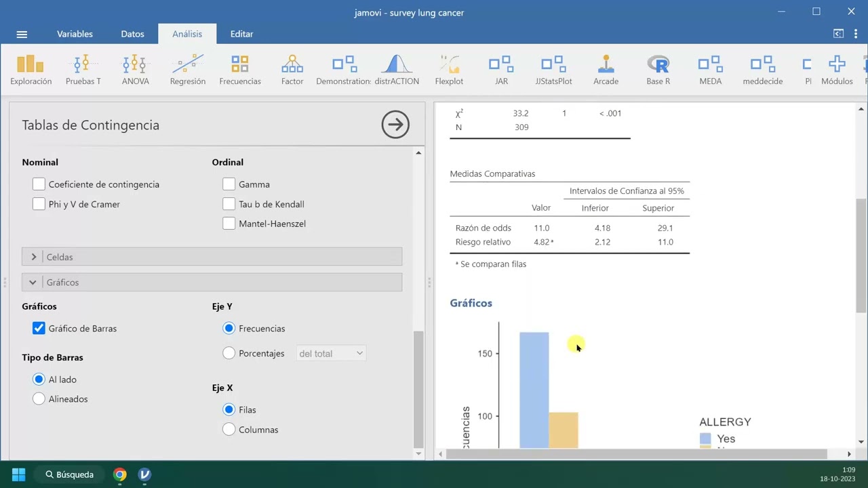The width and height of the screenshot is (868, 488).
Task: Open the meddecide module menu
Action: (763, 70)
